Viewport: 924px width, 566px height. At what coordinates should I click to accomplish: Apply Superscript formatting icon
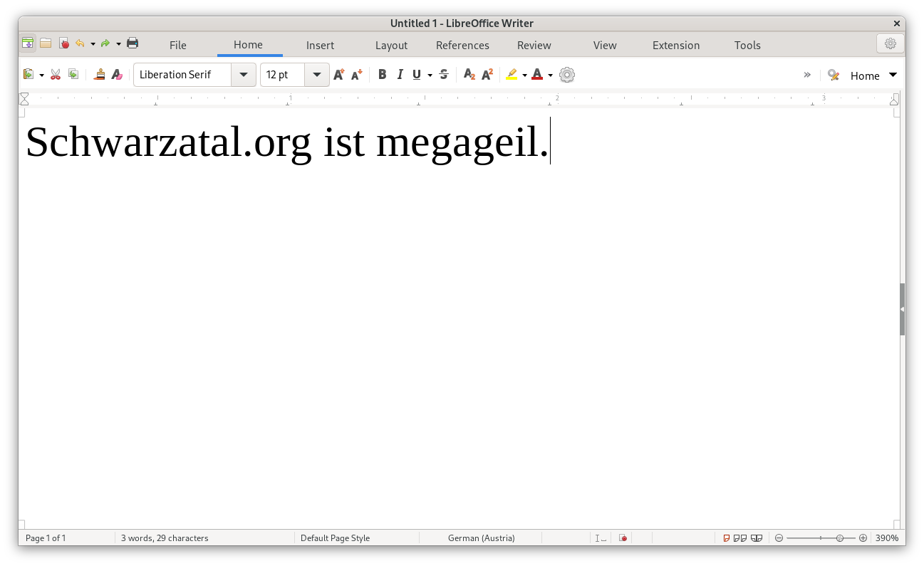coord(487,75)
